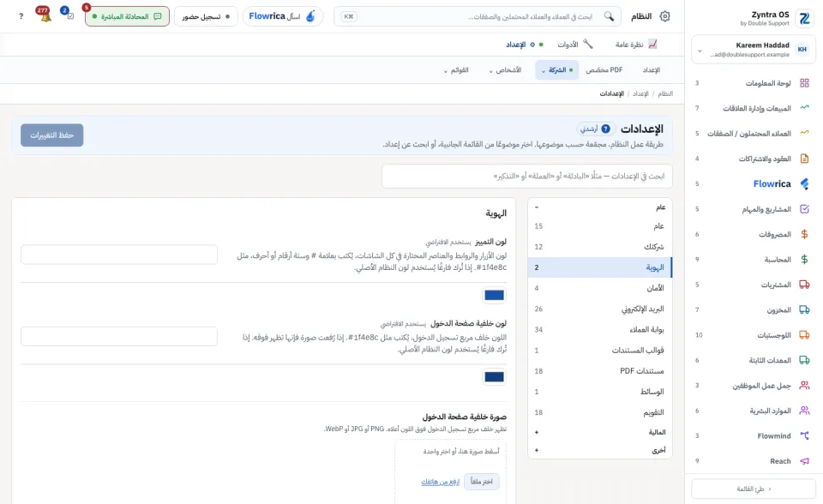Open the system settings gear icon
The width and height of the screenshot is (823, 504).
[664, 16]
